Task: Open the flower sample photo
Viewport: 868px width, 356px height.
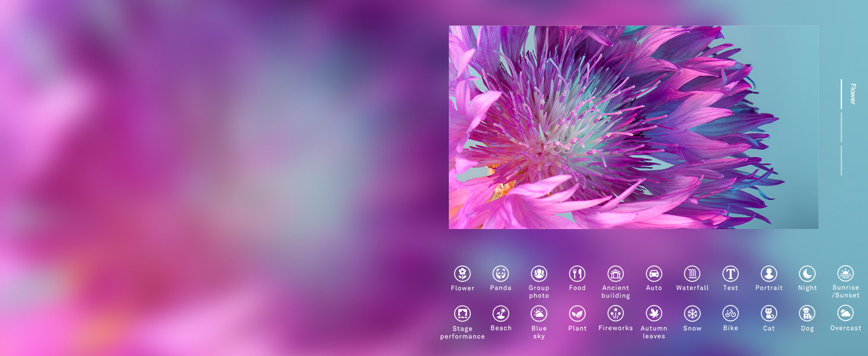Action: click(x=633, y=127)
